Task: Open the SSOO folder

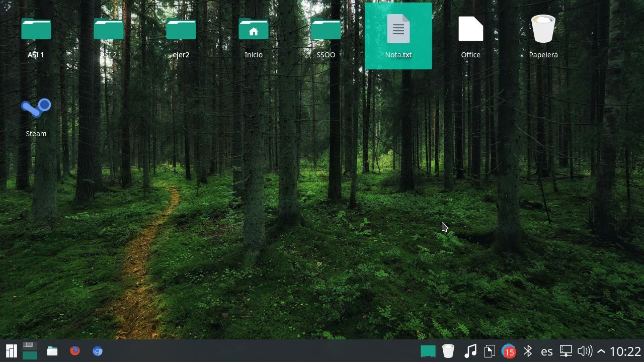Action: [326, 29]
